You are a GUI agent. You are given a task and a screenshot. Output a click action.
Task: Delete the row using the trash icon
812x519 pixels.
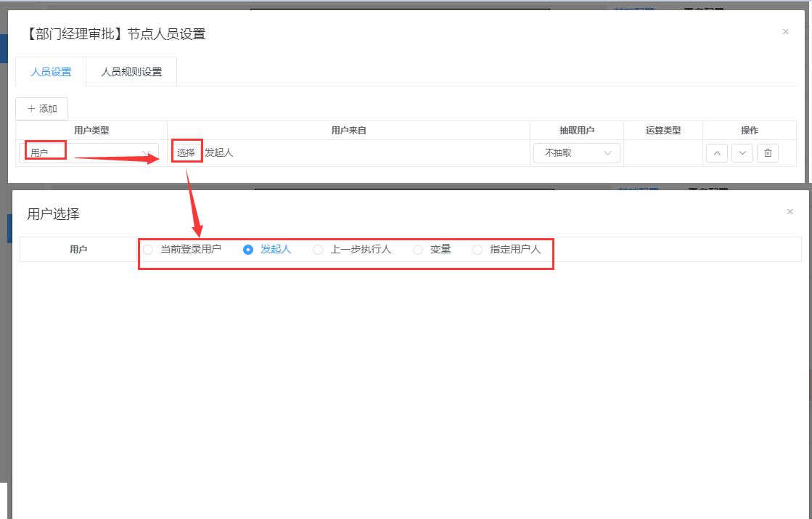[768, 153]
